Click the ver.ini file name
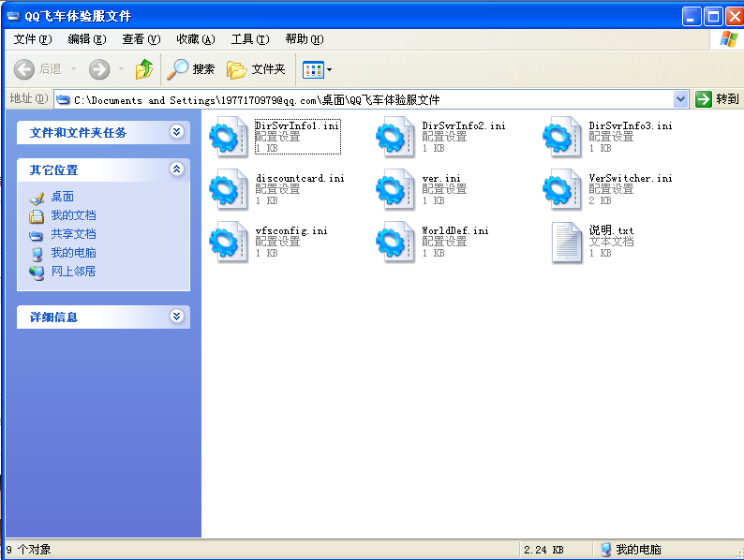This screenshot has width=744, height=560. [x=441, y=178]
